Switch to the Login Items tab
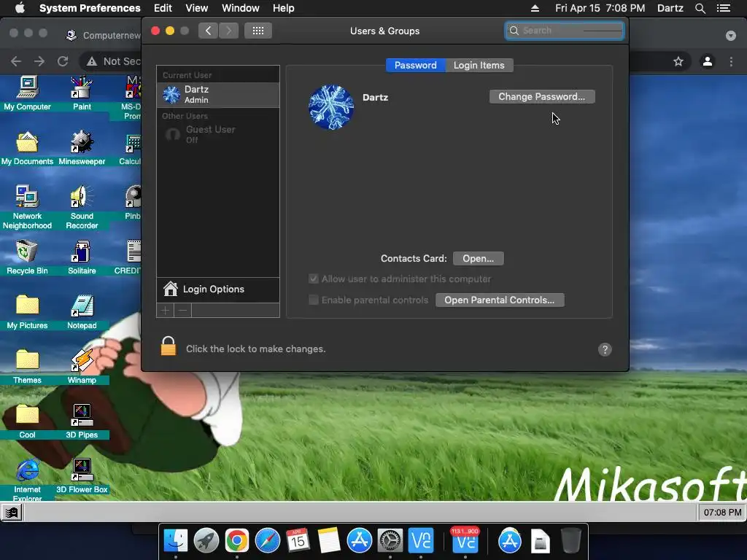747x560 pixels. pos(479,65)
